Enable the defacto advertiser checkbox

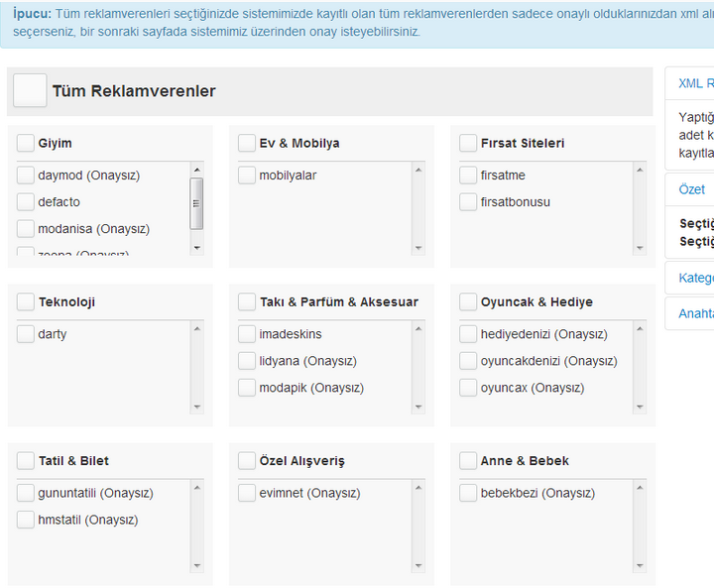coord(26,202)
